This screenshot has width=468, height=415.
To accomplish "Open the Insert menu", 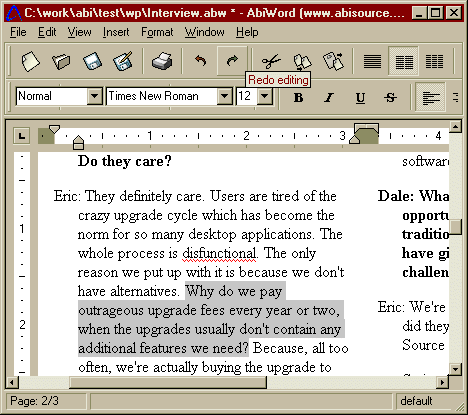I will point(116,32).
